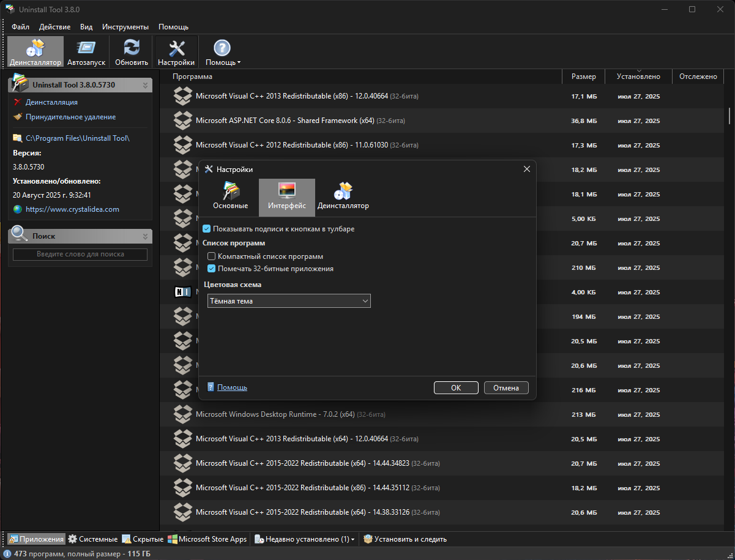Sort by the Отслежено column header

click(x=698, y=77)
